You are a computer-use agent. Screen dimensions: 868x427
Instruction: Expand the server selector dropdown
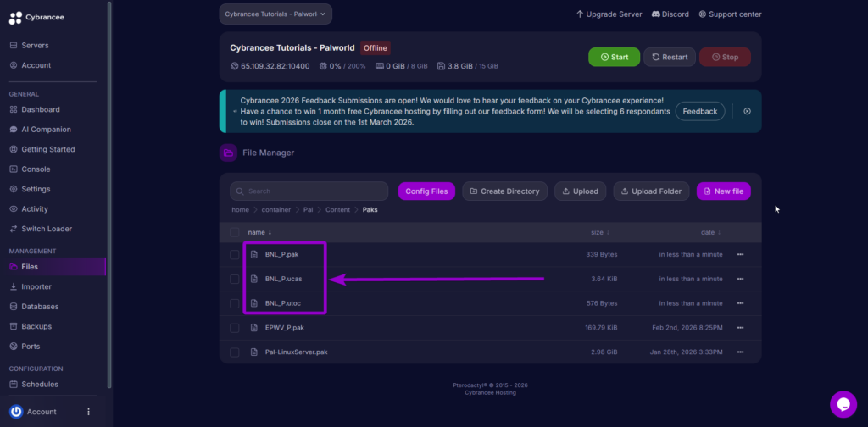click(275, 14)
